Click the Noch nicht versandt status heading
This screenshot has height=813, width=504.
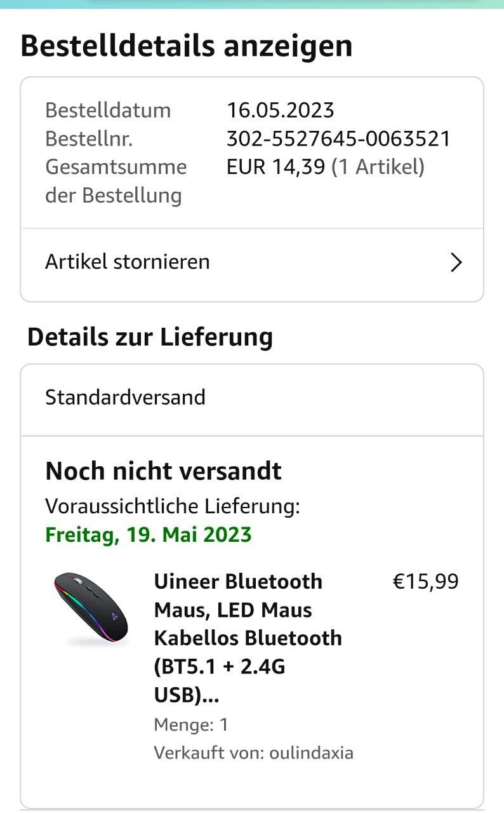click(163, 471)
